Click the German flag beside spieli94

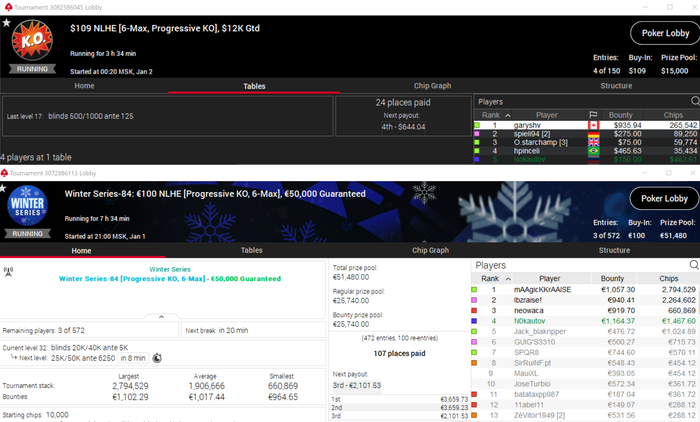(593, 134)
